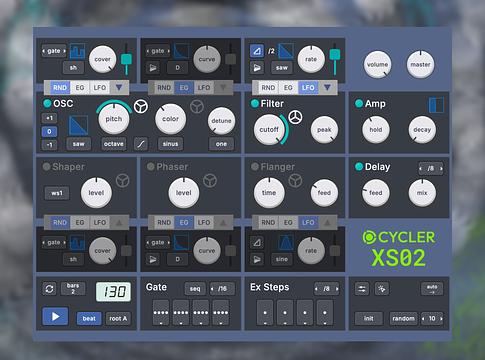Click the top LFO saw waveform display
Image resolution: width=485 pixels, height=360 pixels.
(286, 51)
